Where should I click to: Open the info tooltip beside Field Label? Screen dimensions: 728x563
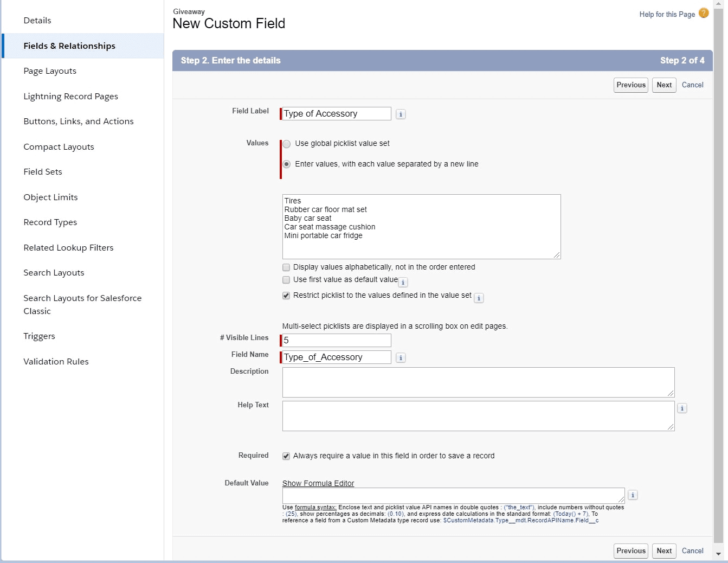click(x=401, y=114)
